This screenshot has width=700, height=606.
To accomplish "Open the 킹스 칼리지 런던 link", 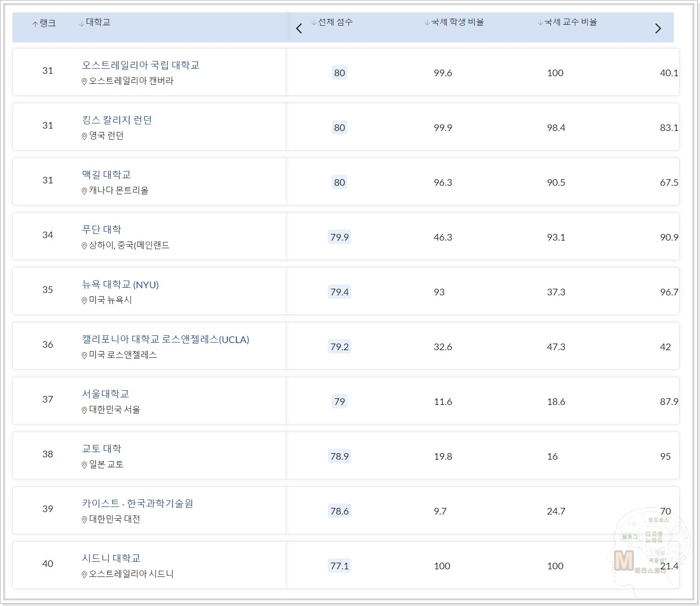I will pos(117,120).
